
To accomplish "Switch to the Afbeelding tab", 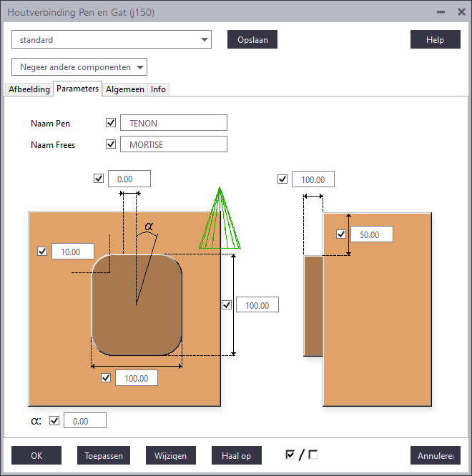I will coord(29,89).
